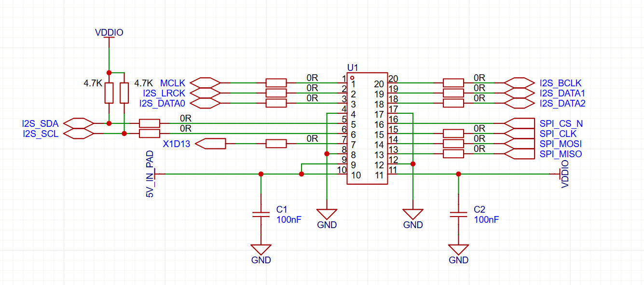Click the GND symbol below C2

[458, 250]
